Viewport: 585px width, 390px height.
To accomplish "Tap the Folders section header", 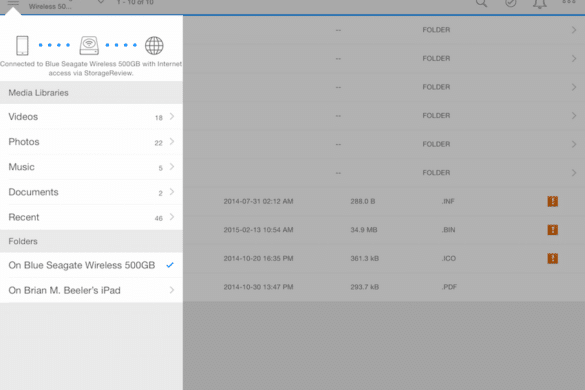I will click(91, 241).
